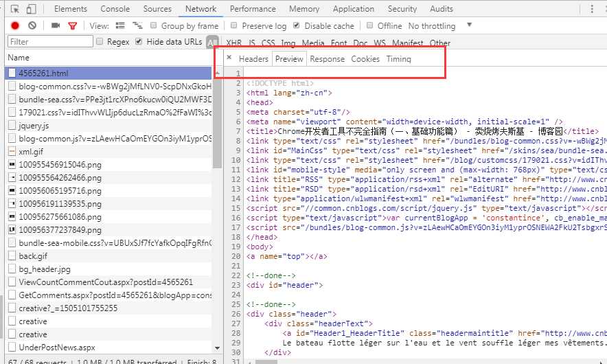
Task: Switch to the Response detail tab
Action: pyautogui.click(x=327, y=59)
